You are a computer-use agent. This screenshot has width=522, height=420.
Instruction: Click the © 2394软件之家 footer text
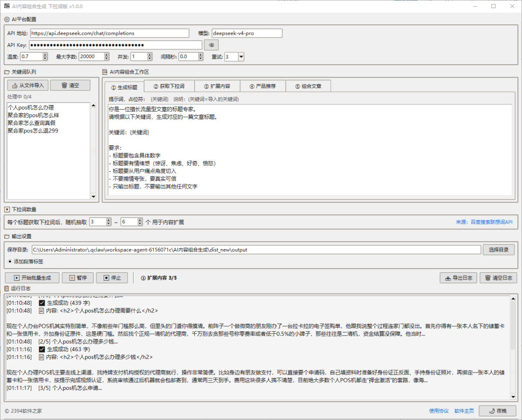23,411
